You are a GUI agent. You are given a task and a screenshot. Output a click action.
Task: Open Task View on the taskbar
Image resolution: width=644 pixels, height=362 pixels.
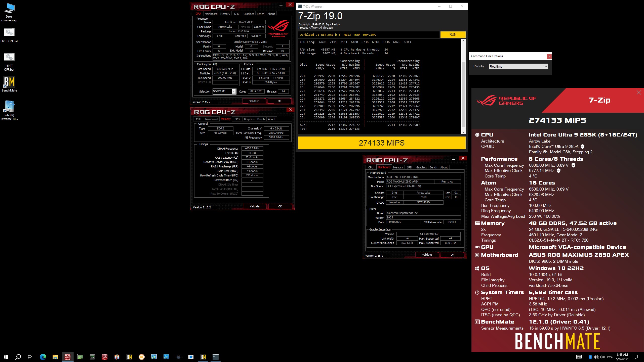click(x=30, y=357)
